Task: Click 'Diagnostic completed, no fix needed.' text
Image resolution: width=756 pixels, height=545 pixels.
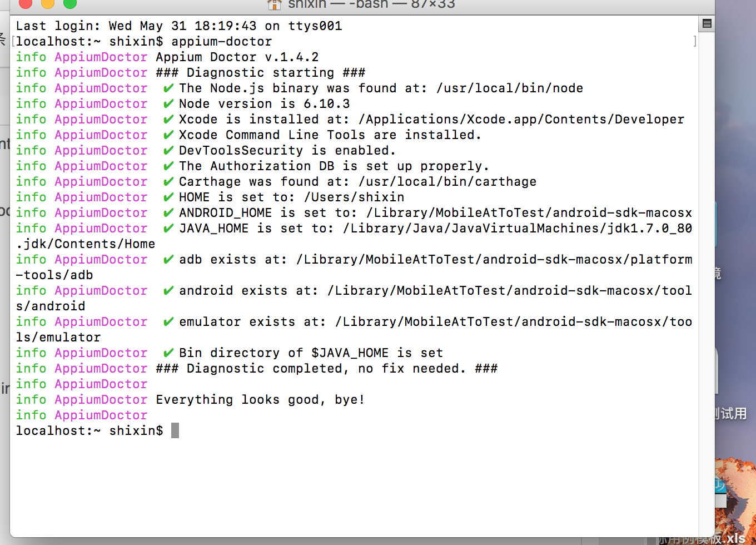Action: coord(327,369)
